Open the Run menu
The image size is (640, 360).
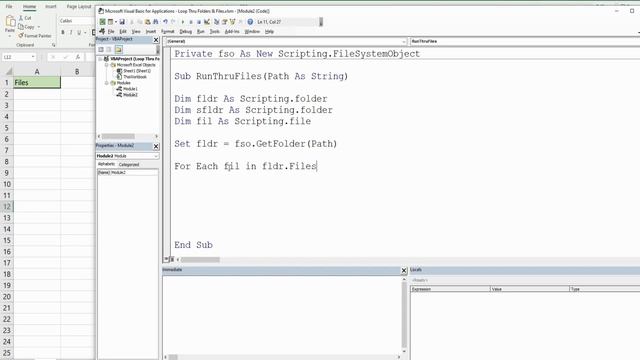pyautogui.click(x=200, y=31)
